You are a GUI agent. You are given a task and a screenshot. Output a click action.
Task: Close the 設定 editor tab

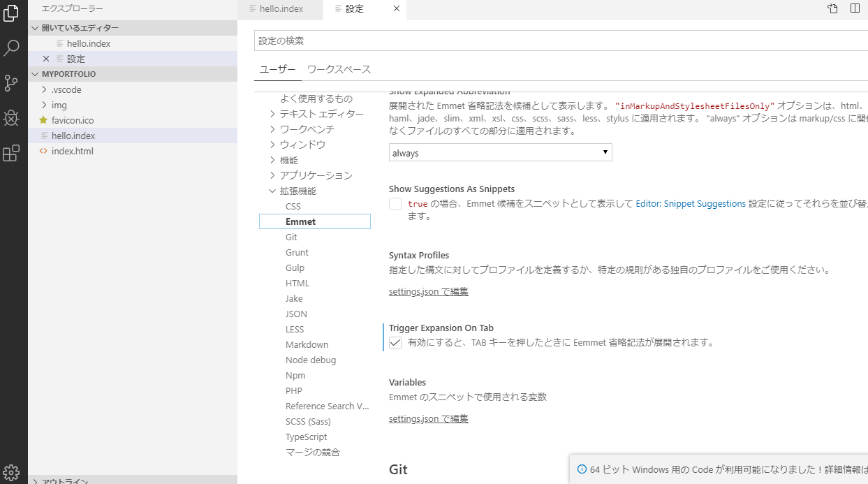tap(397, 9)
